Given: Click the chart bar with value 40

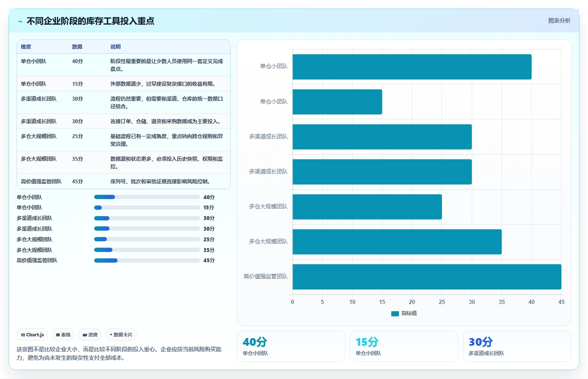Looking at the screenshot, I should coord(412,67).
